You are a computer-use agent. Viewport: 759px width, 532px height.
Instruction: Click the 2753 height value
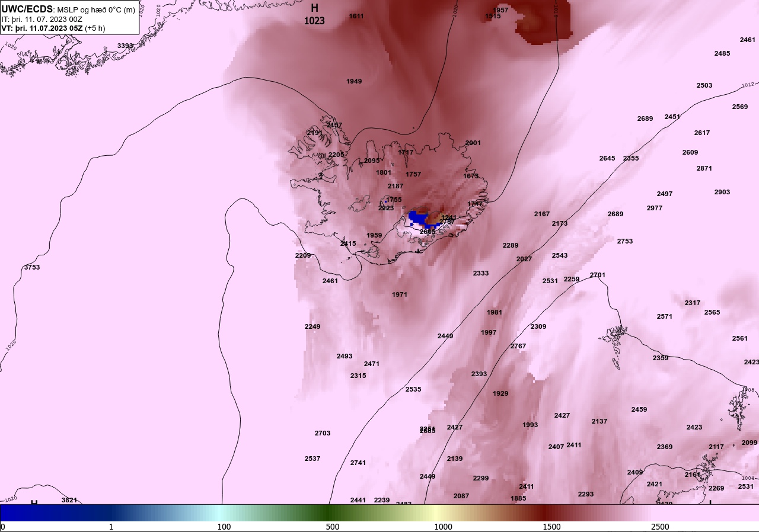625,241
